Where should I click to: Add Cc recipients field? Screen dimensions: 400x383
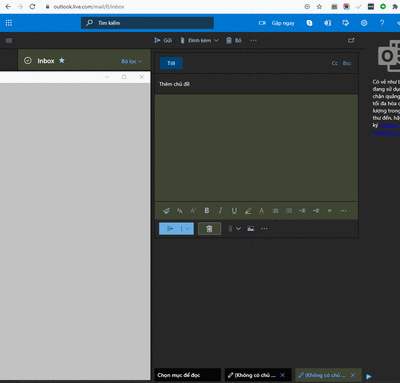pos(335,63)
